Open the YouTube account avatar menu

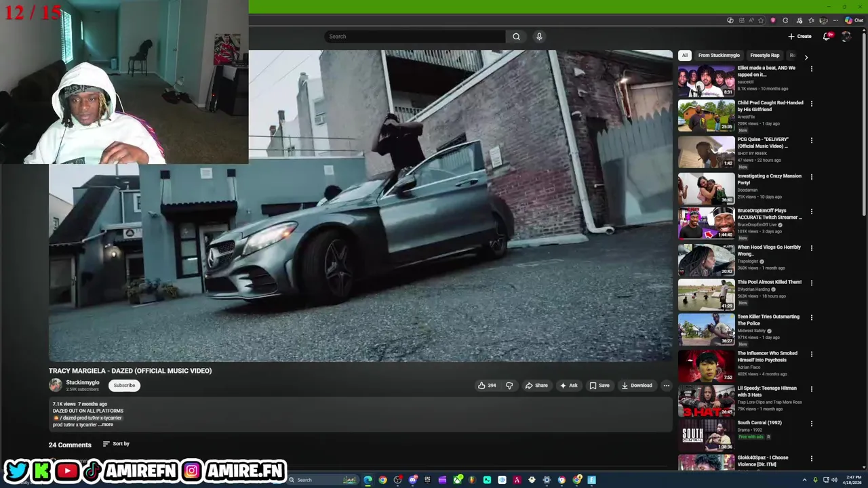(x=846, y=37)
